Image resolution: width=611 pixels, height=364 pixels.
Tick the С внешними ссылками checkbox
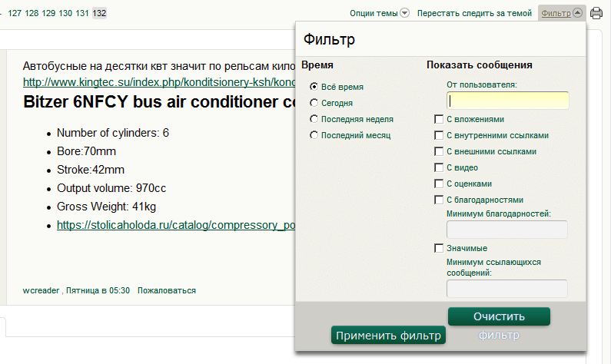tap(439, 151)
